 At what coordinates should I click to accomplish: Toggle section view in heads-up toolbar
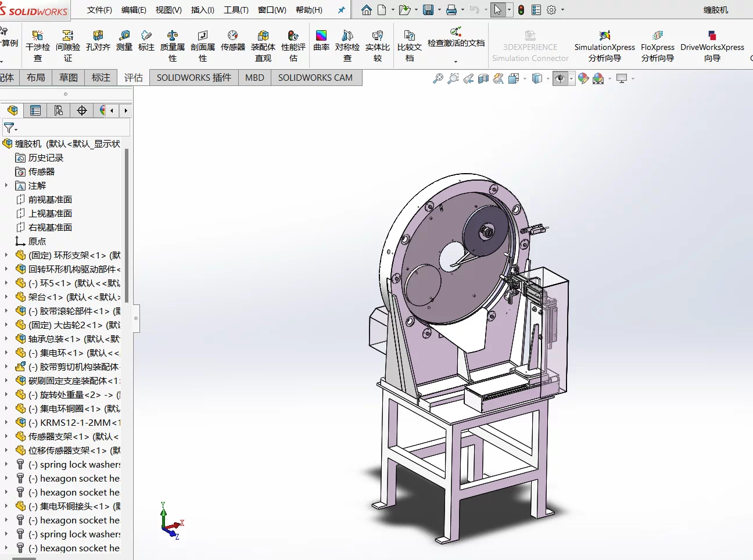(483, 78)
